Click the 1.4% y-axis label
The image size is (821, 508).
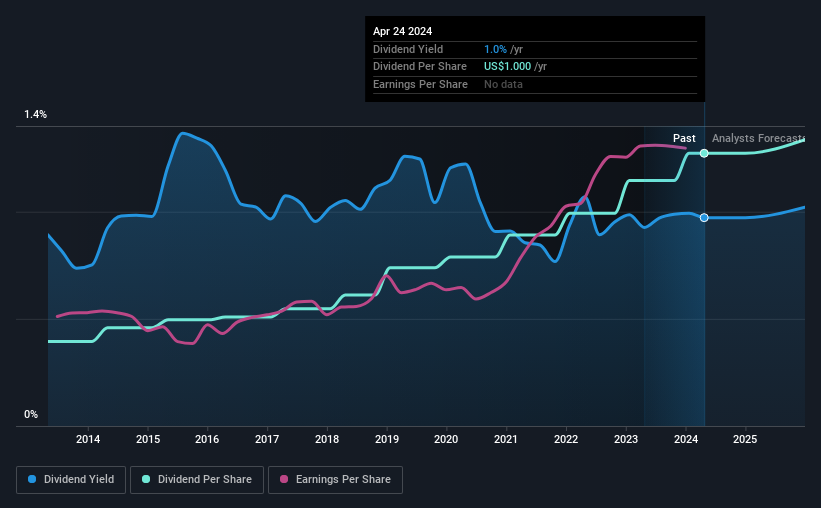point(36,114)
